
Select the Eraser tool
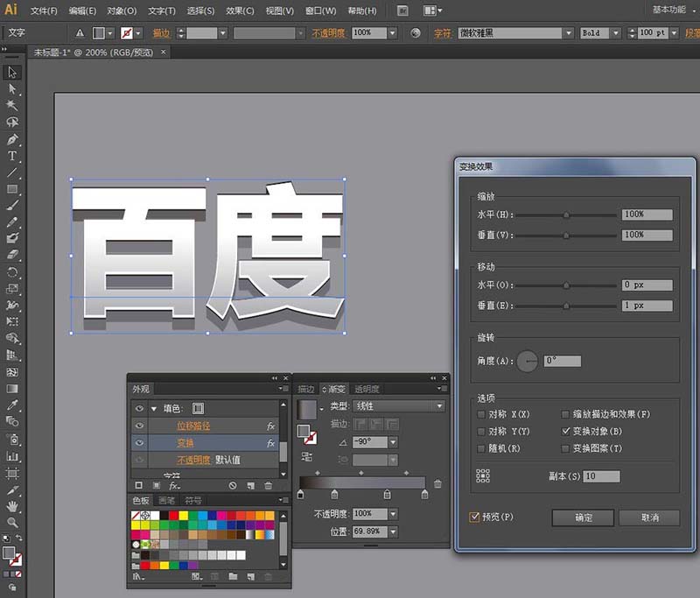12,255
